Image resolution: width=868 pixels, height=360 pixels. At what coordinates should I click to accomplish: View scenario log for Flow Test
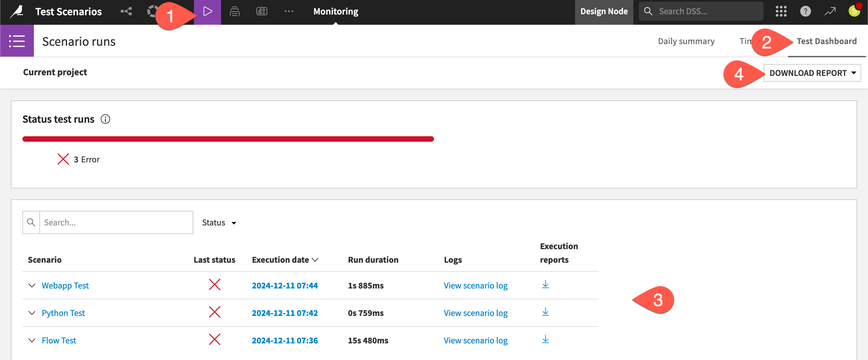click(x=476, y=340)
